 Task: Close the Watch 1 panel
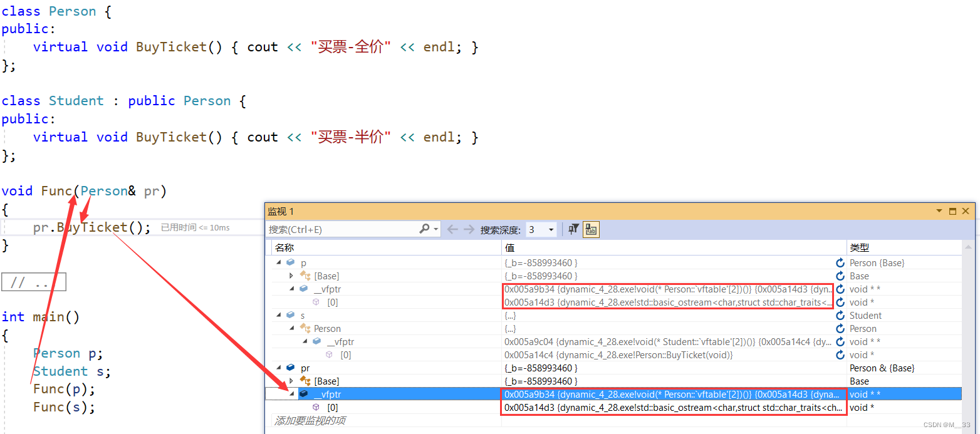tap(966, 211)
